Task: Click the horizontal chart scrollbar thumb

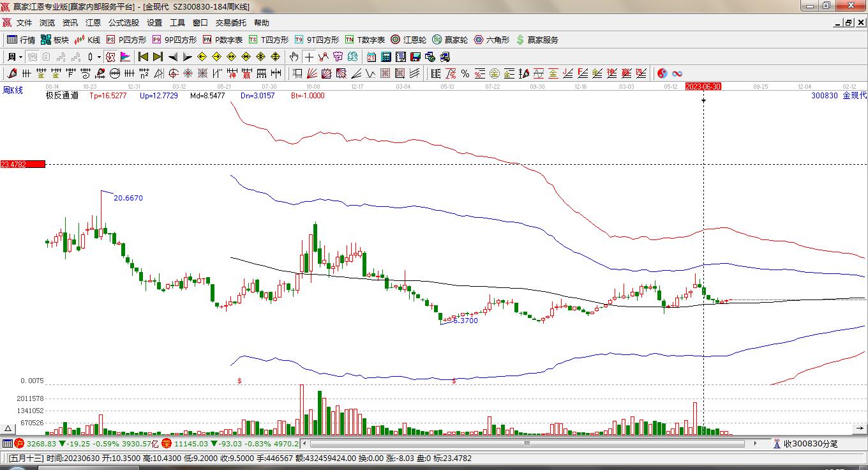Action: (527, 443)
